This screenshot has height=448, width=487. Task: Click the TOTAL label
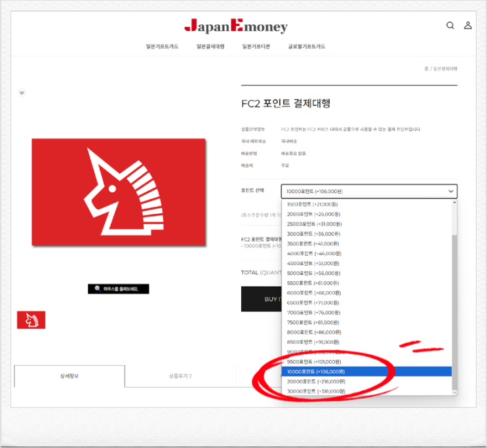click(250, 273)
